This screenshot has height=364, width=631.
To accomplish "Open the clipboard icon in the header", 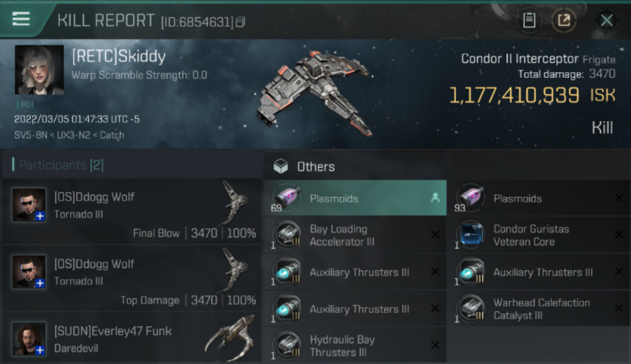I will [529, 20].
